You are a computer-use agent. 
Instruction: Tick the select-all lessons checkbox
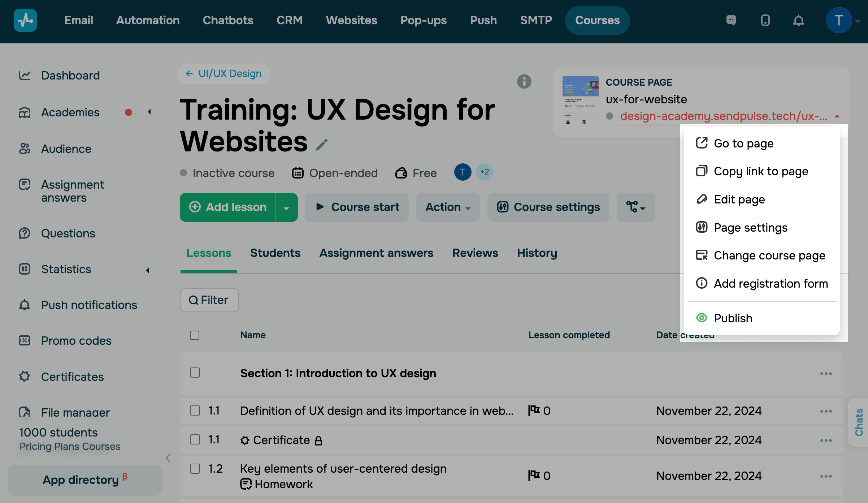click(195, 335)
